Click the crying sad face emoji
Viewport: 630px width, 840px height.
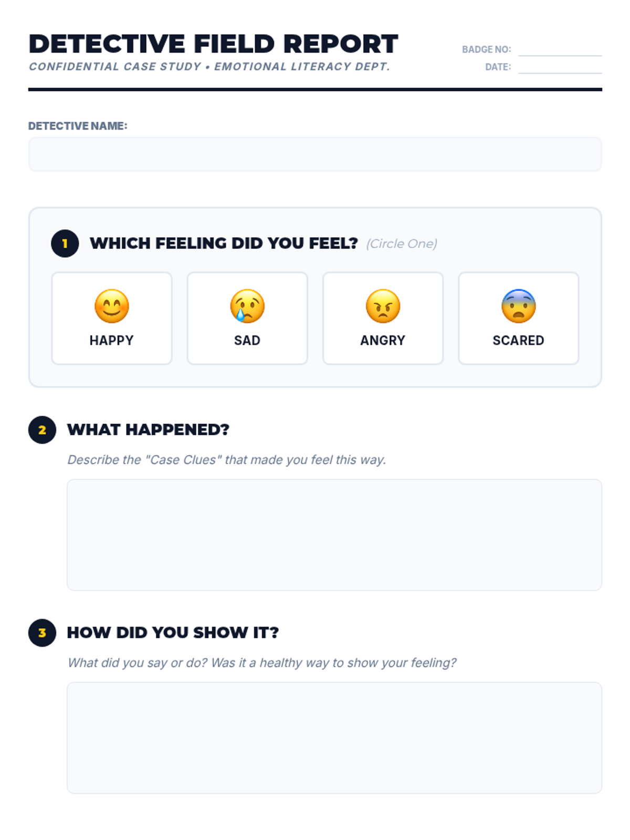click(x=247, y=306)
